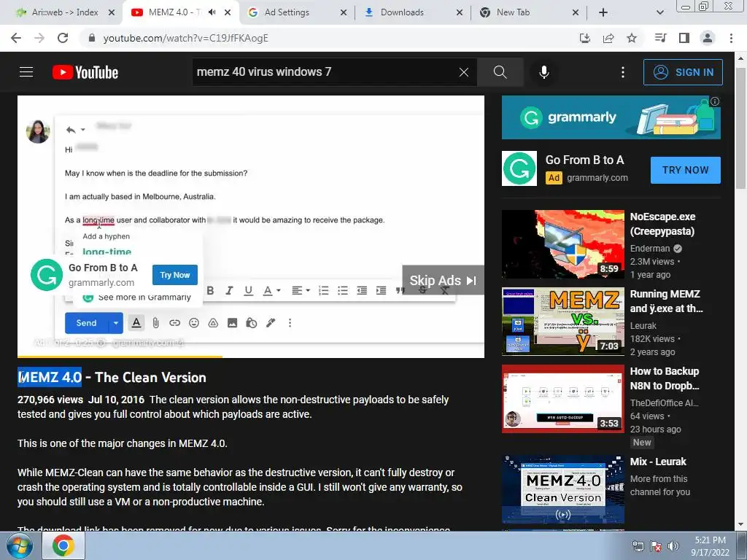Open the media controls icon
747x560 pixels.
point(661,38)
